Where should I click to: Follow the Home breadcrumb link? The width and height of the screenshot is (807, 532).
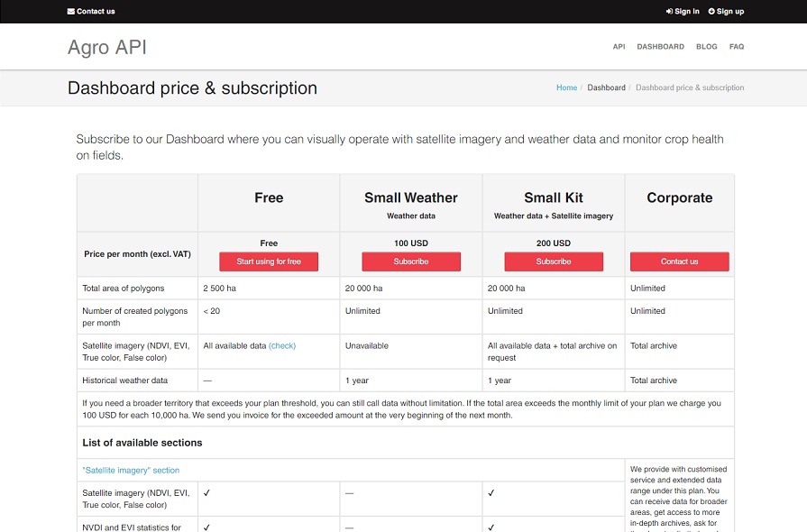(566, 87)
